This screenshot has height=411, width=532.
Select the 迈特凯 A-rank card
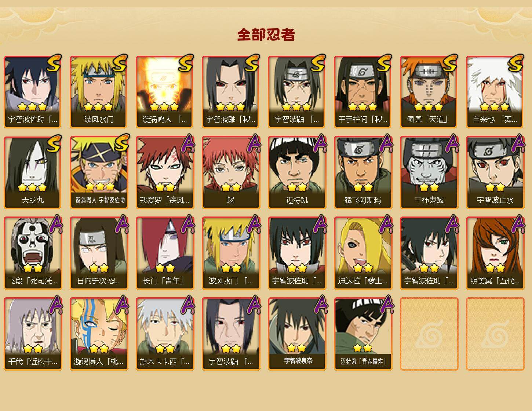click(297, 172)
